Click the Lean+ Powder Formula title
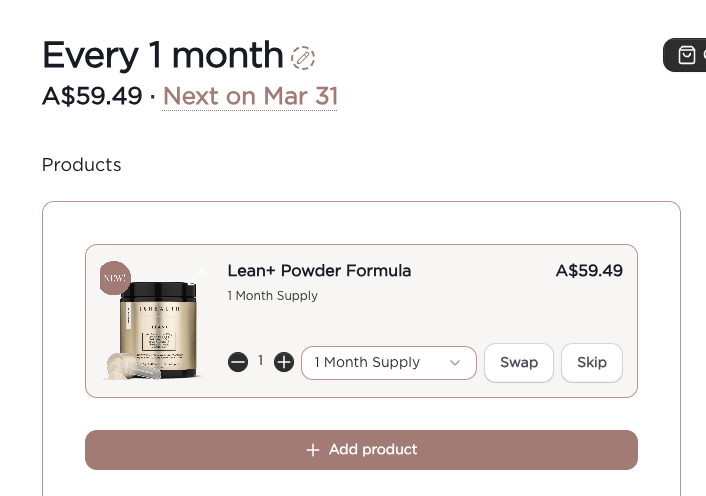The image size is (706, 496). point(319,270)
